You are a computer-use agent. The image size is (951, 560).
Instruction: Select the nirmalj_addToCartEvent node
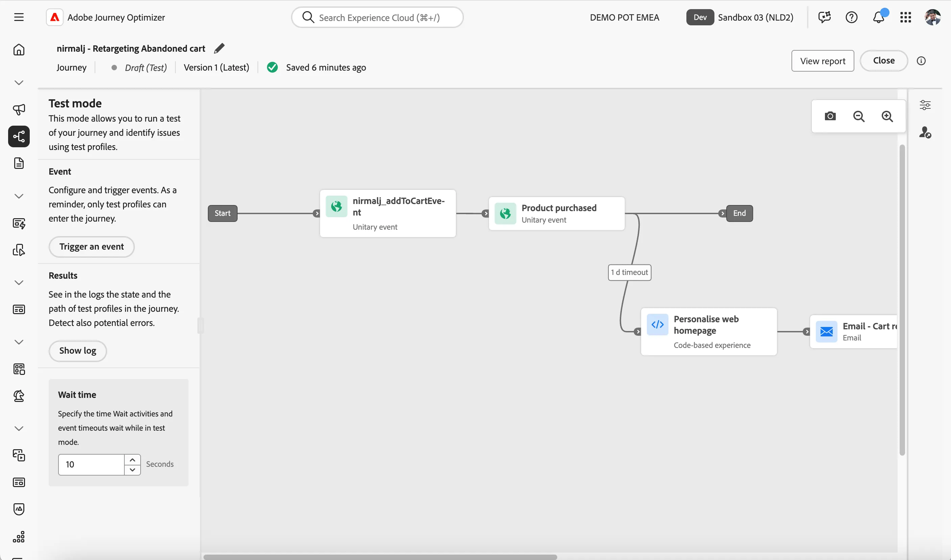388,213
